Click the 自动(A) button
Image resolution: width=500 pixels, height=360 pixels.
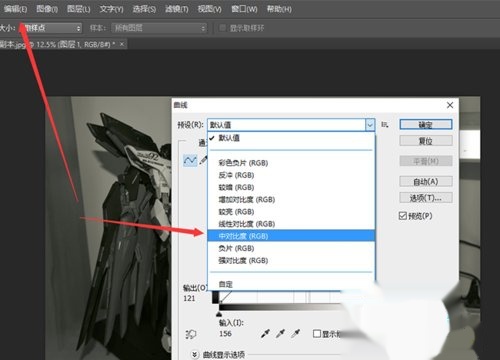coord(426,182)
